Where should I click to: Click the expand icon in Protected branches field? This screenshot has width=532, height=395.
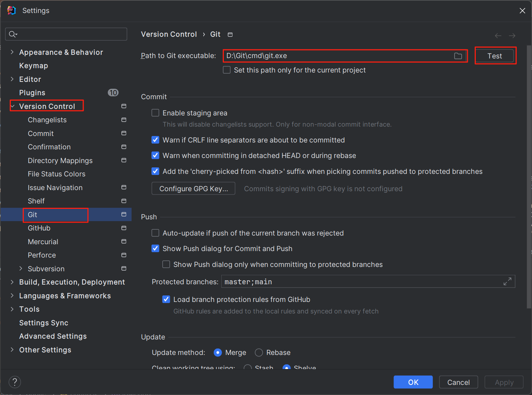(507, 281)
